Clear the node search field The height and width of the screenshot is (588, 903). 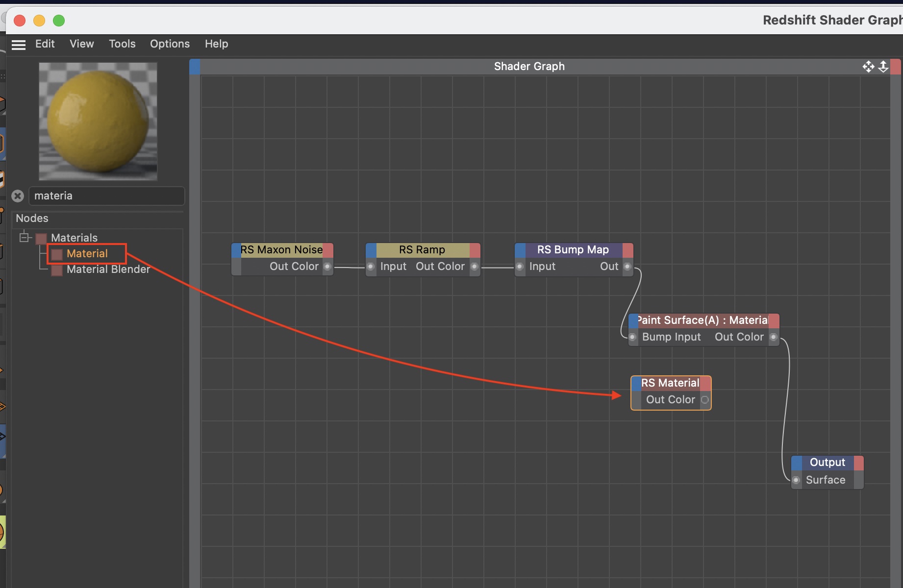pyautogui.click(x=18, y=196)
